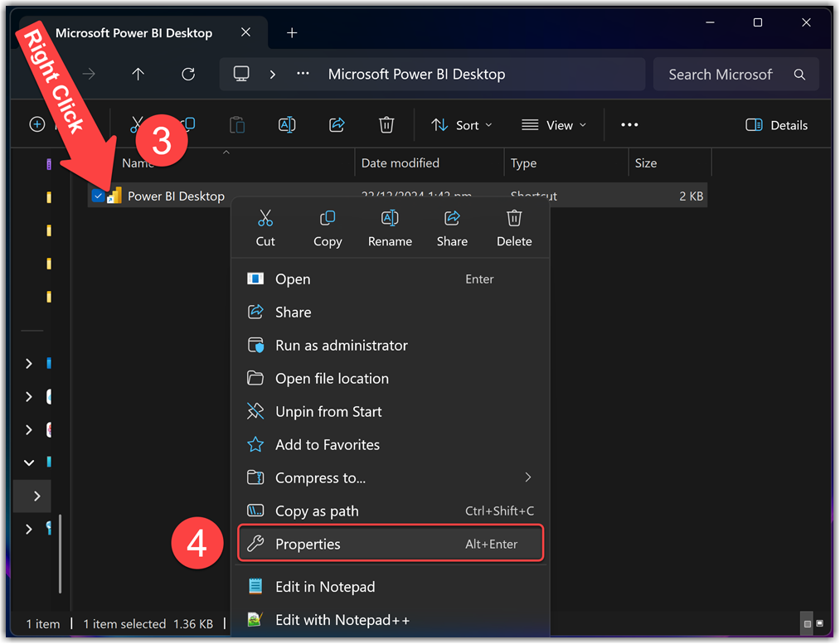Click Microsoft Power BI Desktop breadcrumb
Viewport: 840px width, 644px height.
(x=416, y=74)
